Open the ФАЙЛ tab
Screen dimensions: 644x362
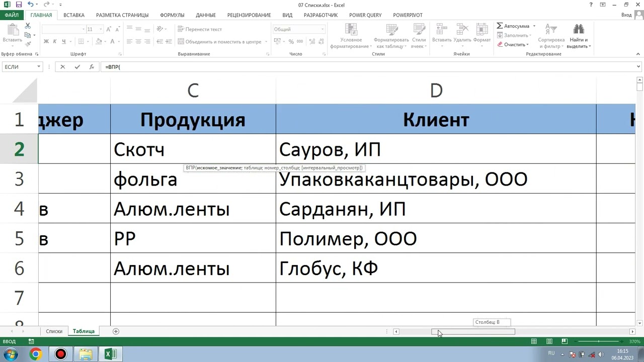pos(12,15)
